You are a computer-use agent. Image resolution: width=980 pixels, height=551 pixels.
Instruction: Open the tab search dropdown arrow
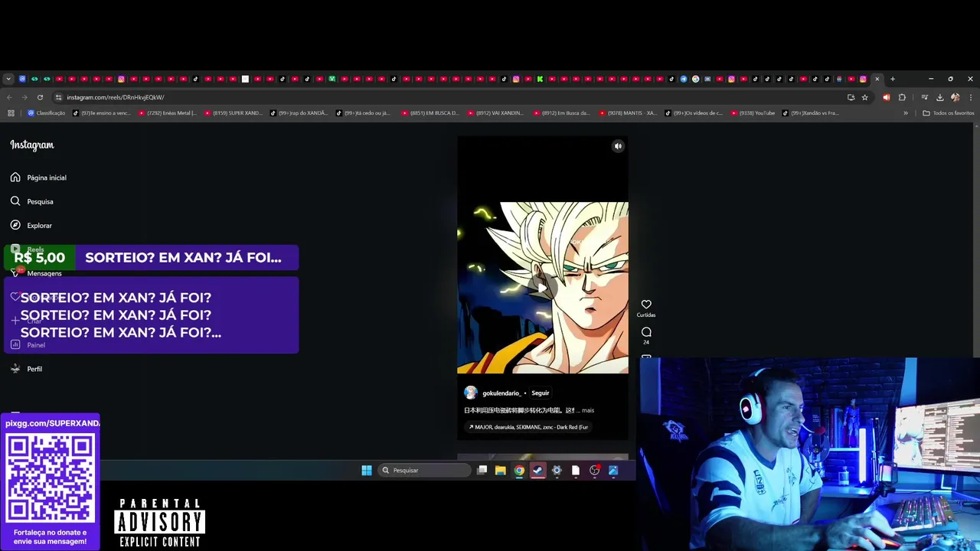[8, 79]
